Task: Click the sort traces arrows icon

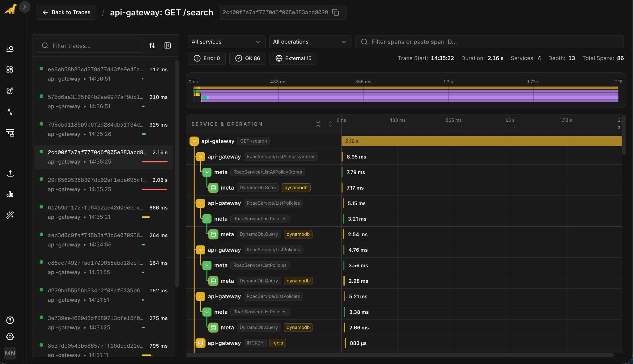Action: point(152,46)
